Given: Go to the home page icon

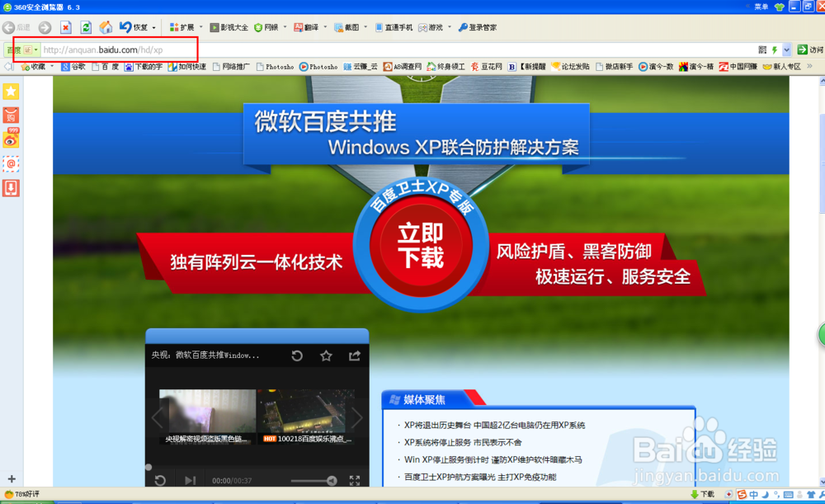Looking at the screenshot, I should [x=106, y=27].
